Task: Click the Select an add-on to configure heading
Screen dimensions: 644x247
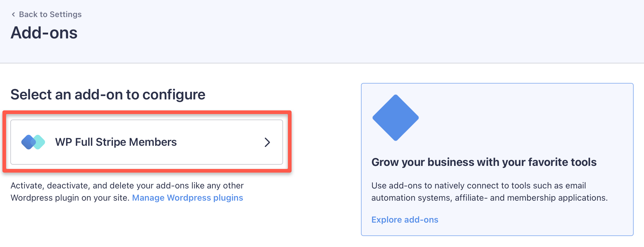Action: (108, 95)
